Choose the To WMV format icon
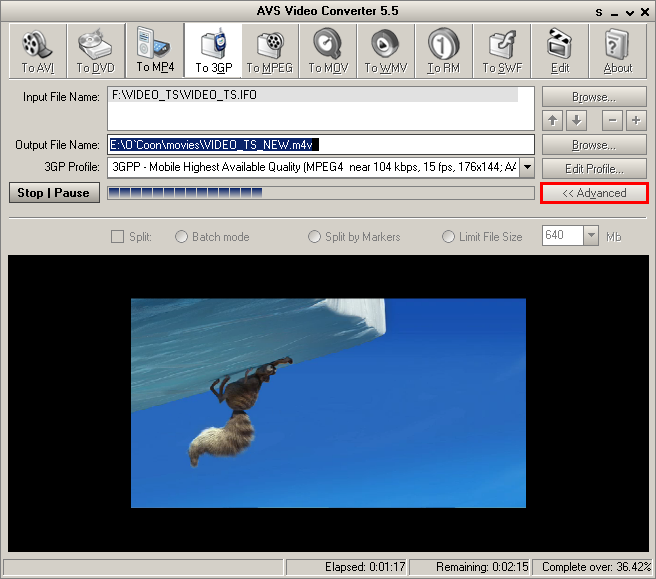The width and height of the screenshot is (656, 579). (x=386, y=51)
